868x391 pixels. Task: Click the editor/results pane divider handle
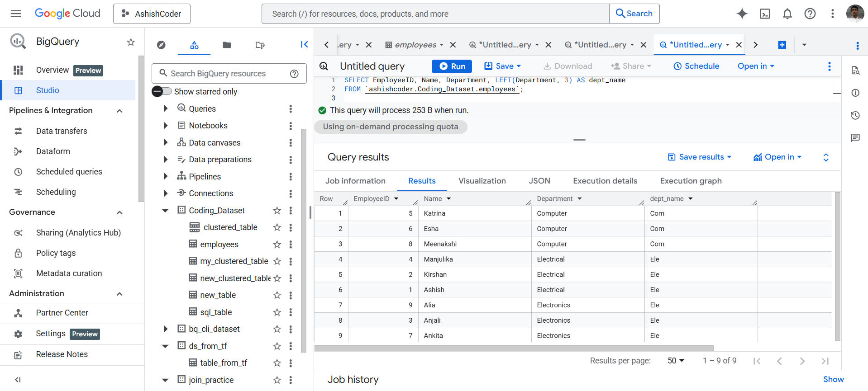(579, 140)
